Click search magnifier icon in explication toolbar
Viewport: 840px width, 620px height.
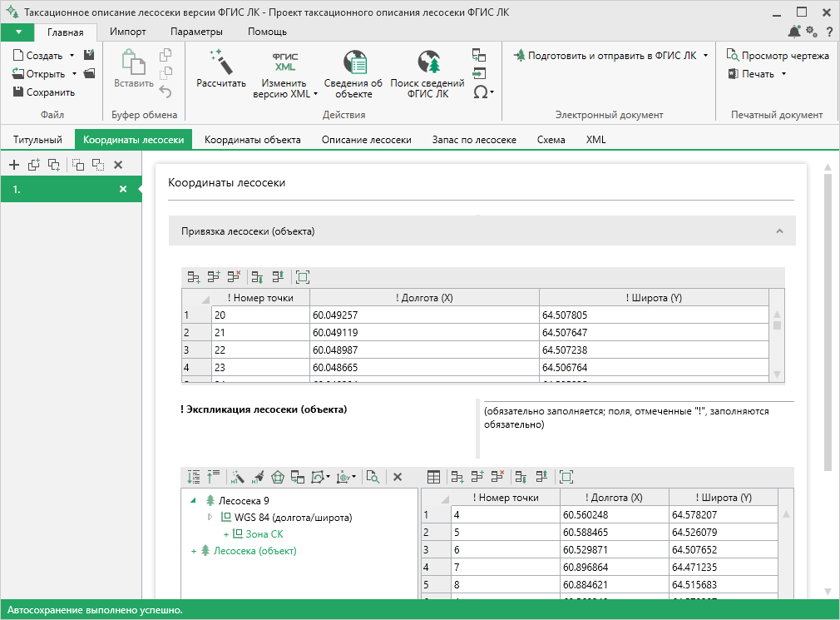pos(373,477)
